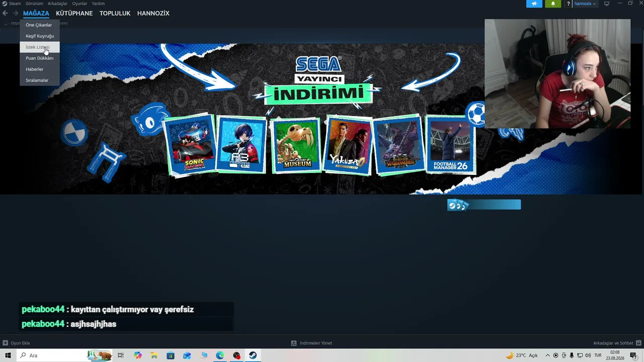Screen dimensions: 644x362
Task: Open the Two Point Museum card
Action: (x=296, y=145)
